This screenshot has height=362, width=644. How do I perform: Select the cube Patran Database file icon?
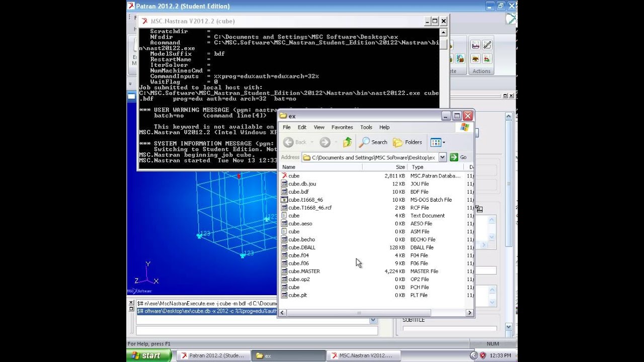click(x=284, y=176)
